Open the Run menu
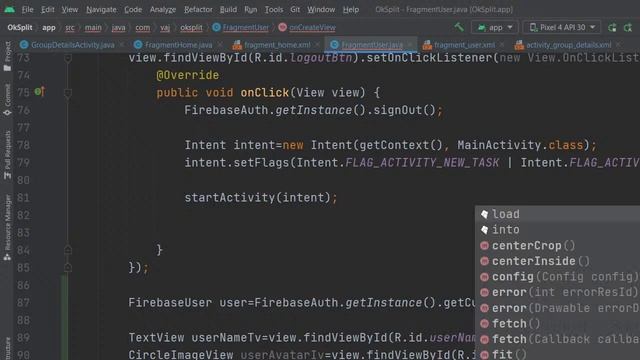Screen dimensions: 640x360 pos(251,9)
